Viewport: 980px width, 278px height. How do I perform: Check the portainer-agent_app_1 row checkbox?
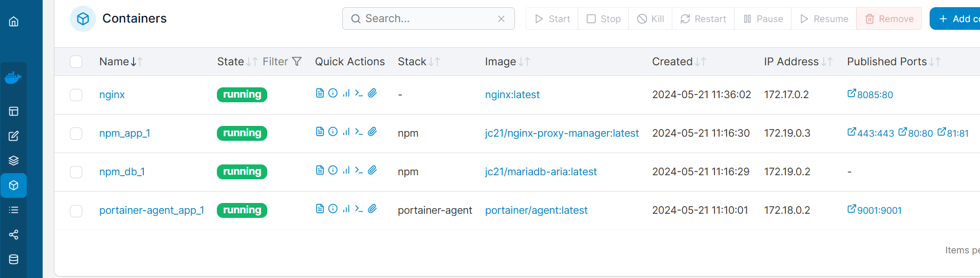[x=76, y=211]
